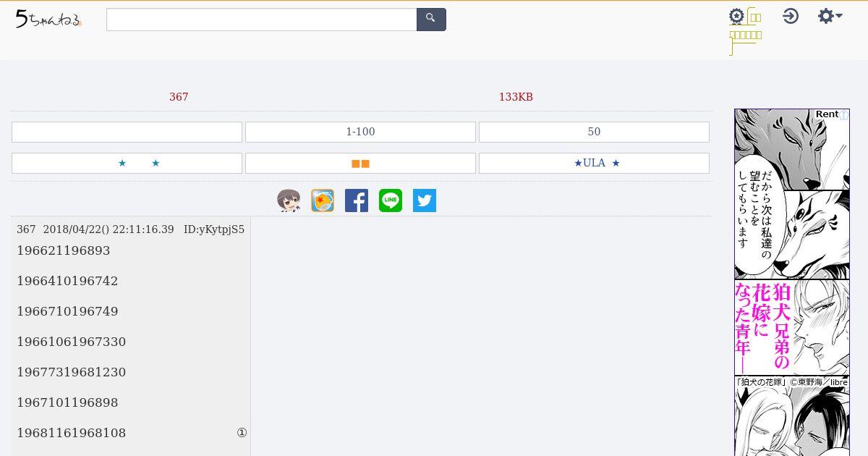This screenshot has height=456, width=868.
Task: Open the star badge premium icon
Action: pyautogui.click(x=736, y=16)
